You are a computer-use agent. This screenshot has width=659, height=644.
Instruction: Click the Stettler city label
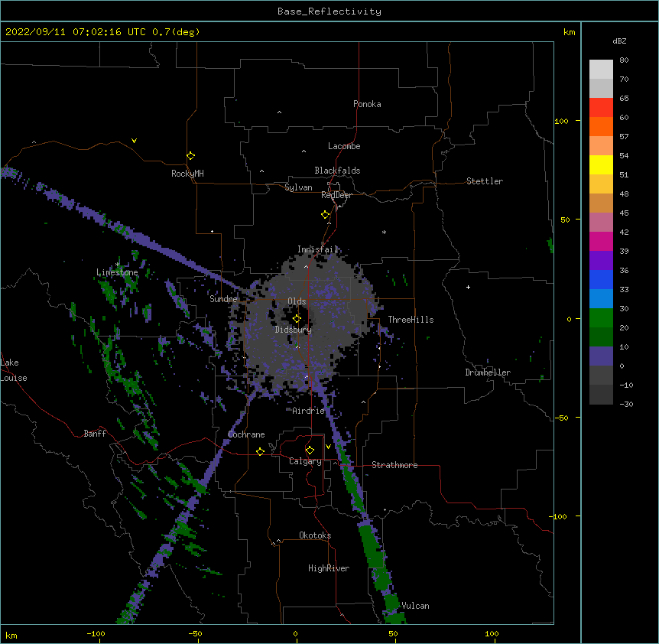485,181
